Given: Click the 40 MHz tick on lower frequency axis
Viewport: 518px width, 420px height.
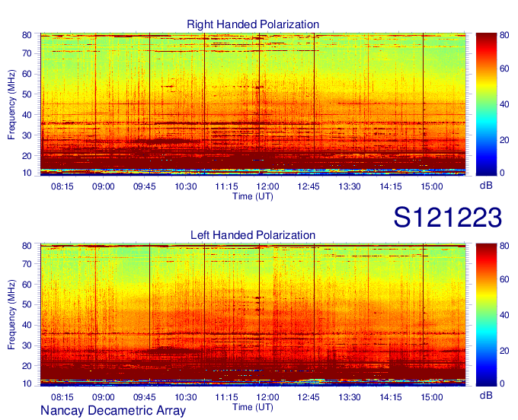Looking at the screenshot, I should click(27, 325).
